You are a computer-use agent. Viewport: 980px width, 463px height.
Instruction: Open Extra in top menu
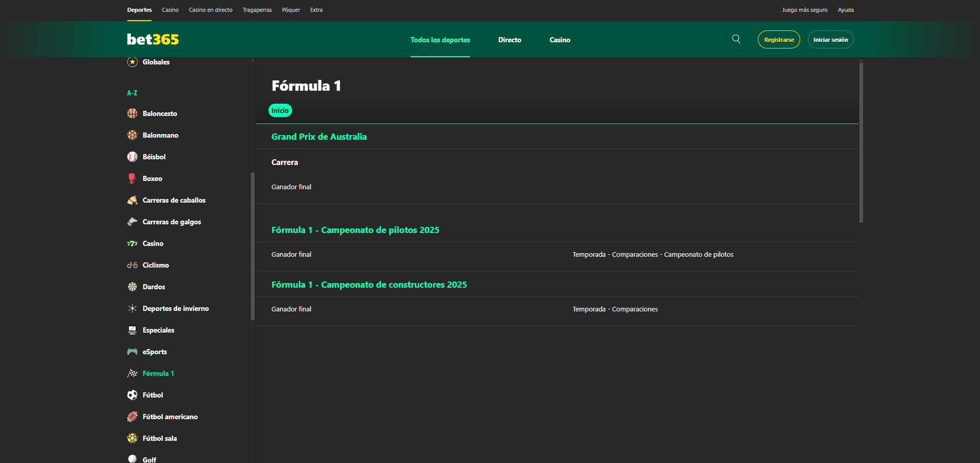[316, 10]
